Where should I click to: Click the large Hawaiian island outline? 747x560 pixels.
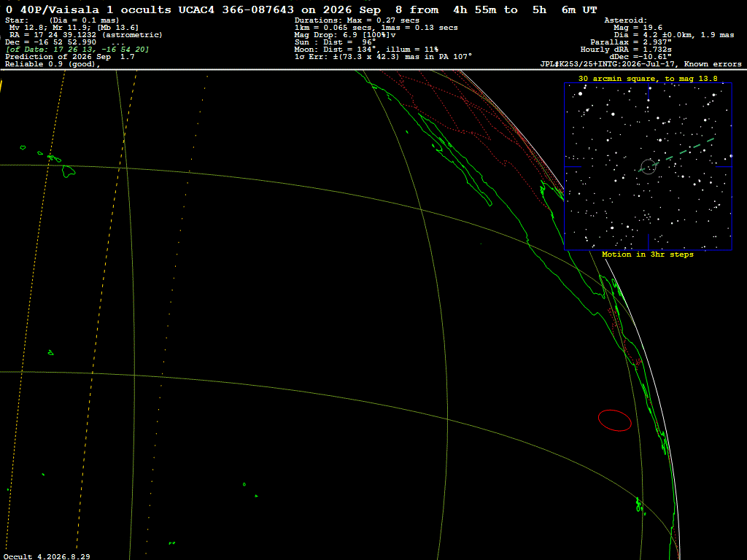69,171
